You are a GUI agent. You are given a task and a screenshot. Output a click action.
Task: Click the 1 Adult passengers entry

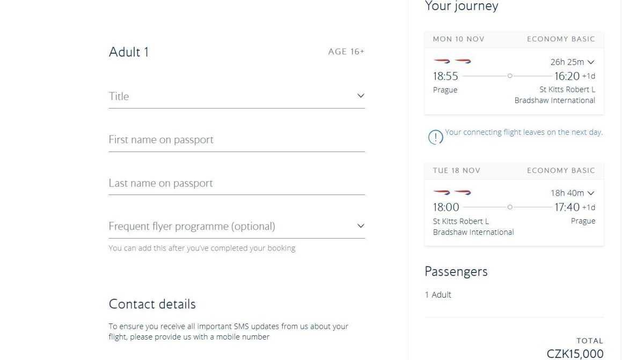[438, 294]
